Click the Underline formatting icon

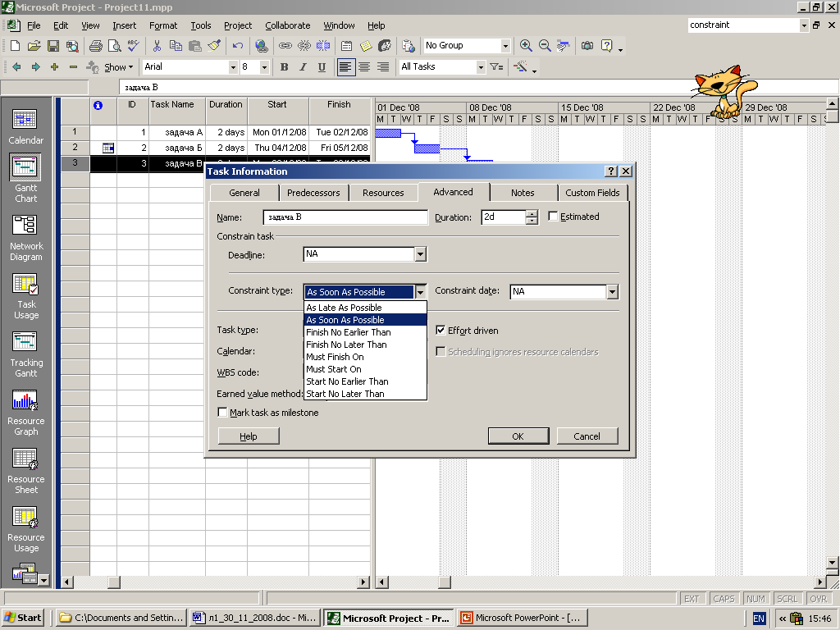322,67
